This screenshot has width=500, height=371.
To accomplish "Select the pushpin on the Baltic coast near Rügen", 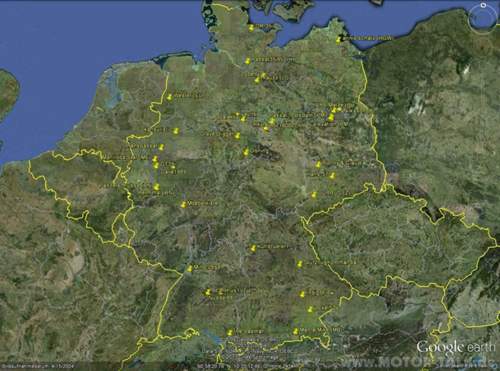I will pyautogui.click(x=339, y=40).
